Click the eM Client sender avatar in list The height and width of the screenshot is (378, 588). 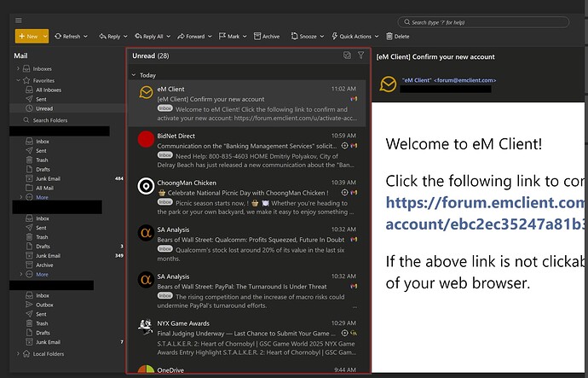[x=146, y=92]
